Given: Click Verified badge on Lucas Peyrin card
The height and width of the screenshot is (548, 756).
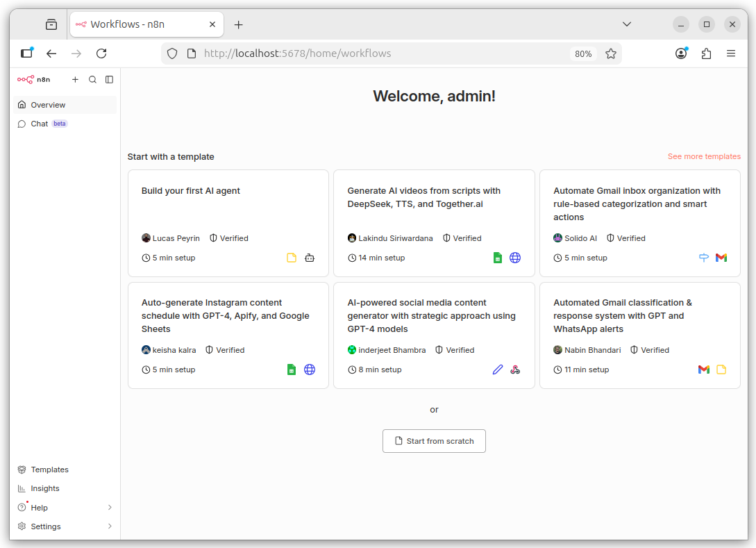Looking at the screenshot, I should click(x=229, y=238).
